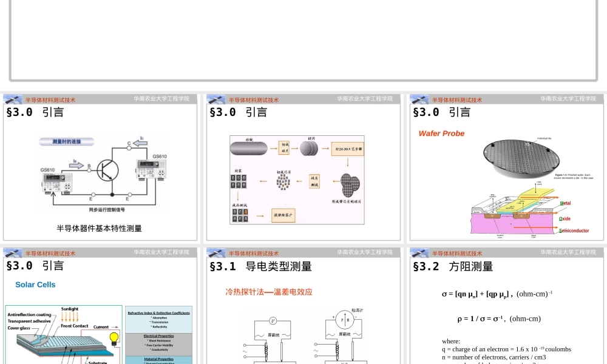607x364 pixels.
Task: Click the 'Oxide' label in the cross-section diagram
Action: click(565, 218)
